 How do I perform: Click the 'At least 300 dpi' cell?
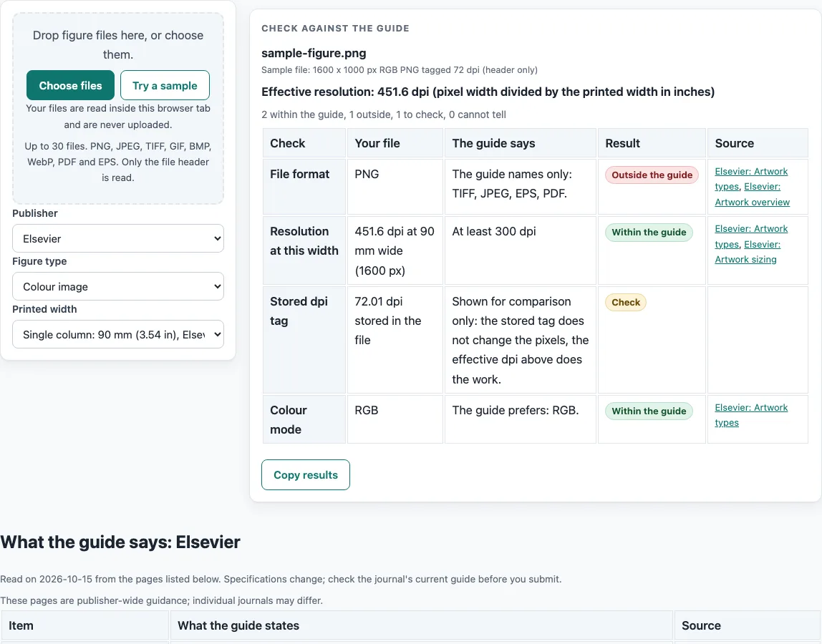[x=520, y=250]
